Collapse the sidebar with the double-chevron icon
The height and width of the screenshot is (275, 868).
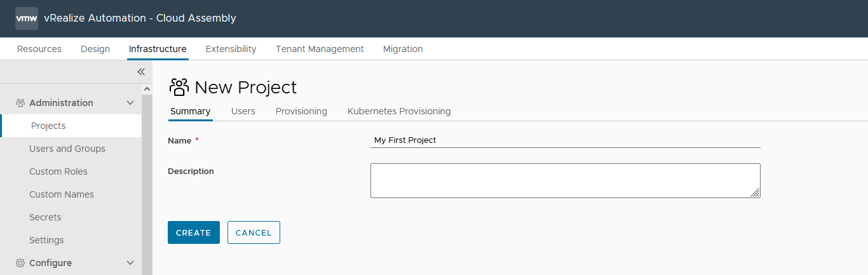pyautogui.click(x=141, y=72)
